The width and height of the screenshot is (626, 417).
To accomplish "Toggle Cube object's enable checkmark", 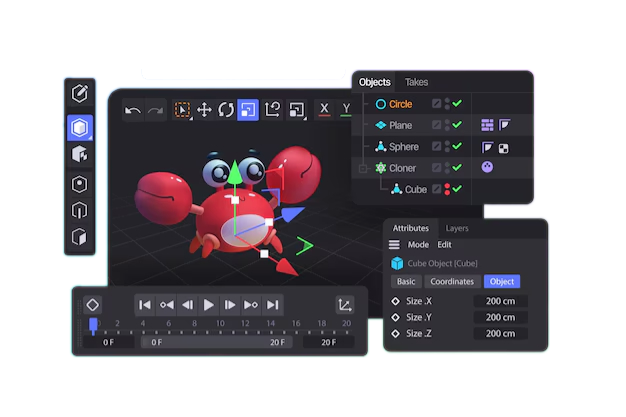I will (458, 189).
